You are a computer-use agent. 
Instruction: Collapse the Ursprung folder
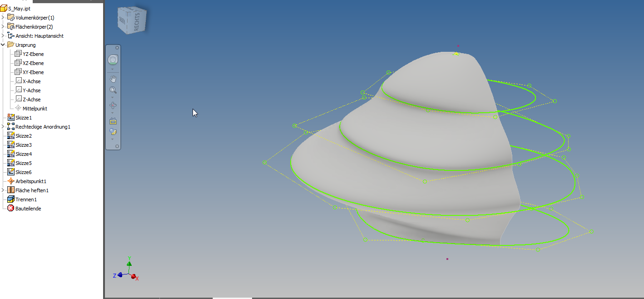[x=4, y=45]
